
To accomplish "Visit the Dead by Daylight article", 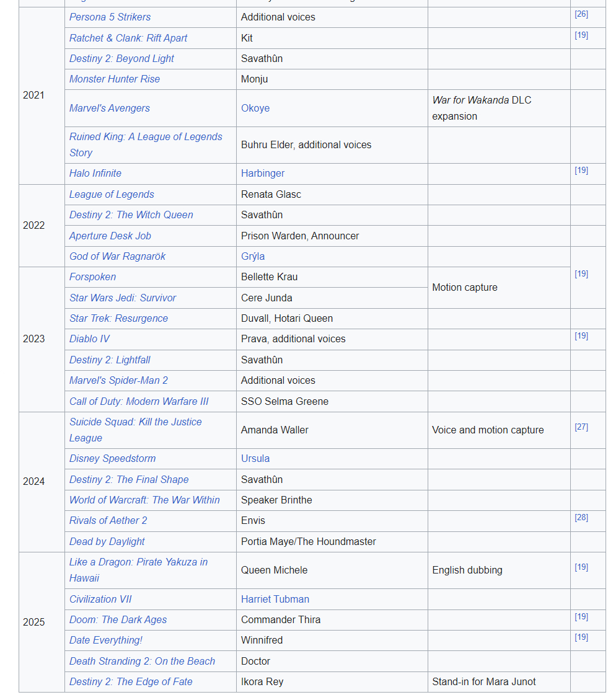I will tap(107, 541).
